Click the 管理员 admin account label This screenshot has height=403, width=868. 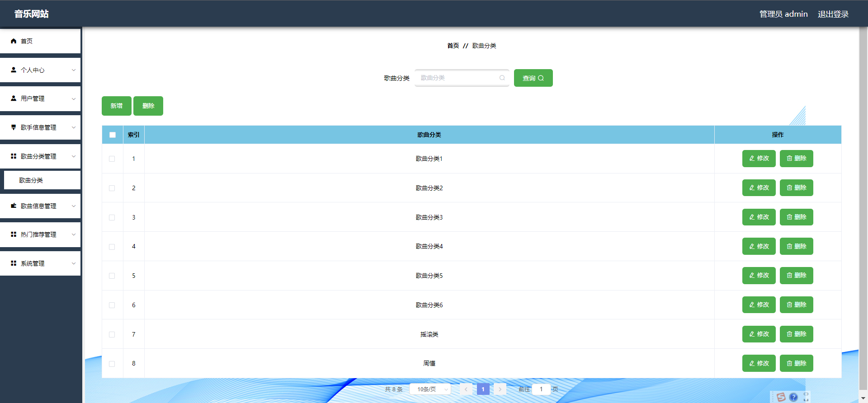click(783, 14)
